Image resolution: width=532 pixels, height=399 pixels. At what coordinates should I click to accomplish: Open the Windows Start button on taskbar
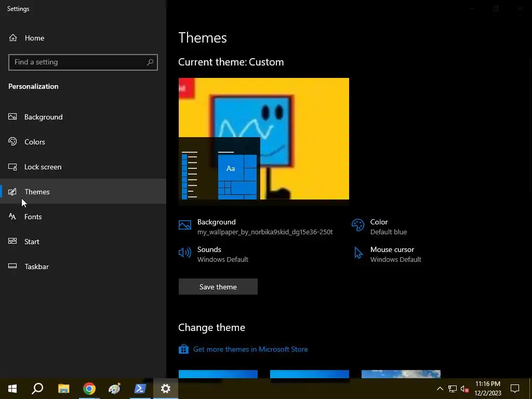[x=12, y=389]
